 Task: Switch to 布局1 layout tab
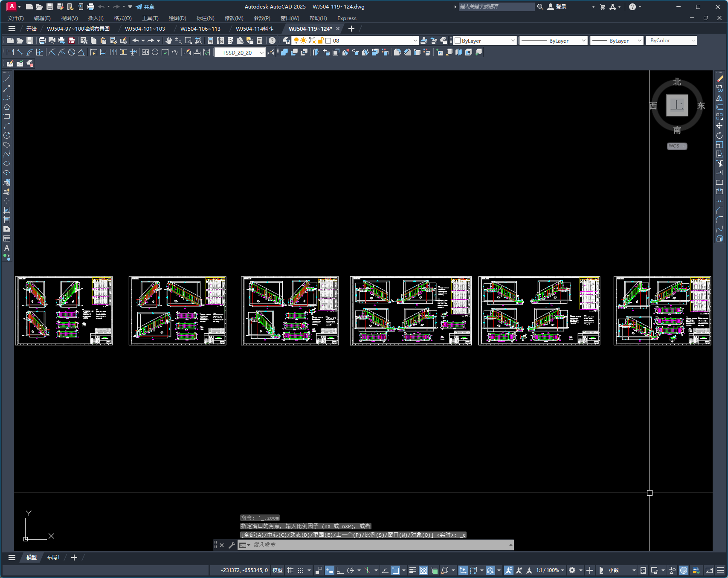click(x=53, y=558)
